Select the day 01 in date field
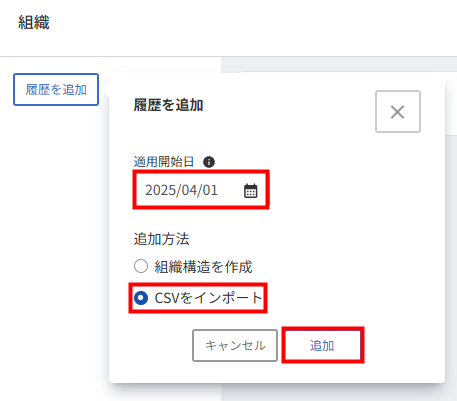This screenshot has height=401, width=457. pyautogui.click(x=210, y=190)
